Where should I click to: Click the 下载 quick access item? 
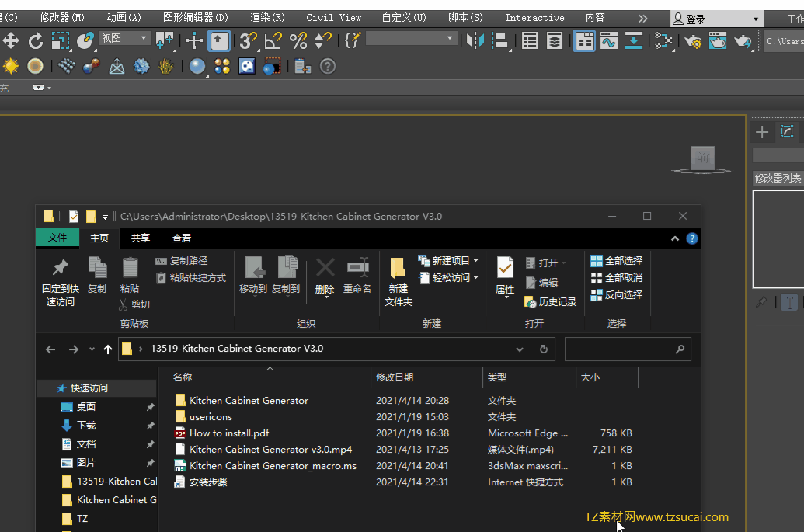(x=86, y=425)
